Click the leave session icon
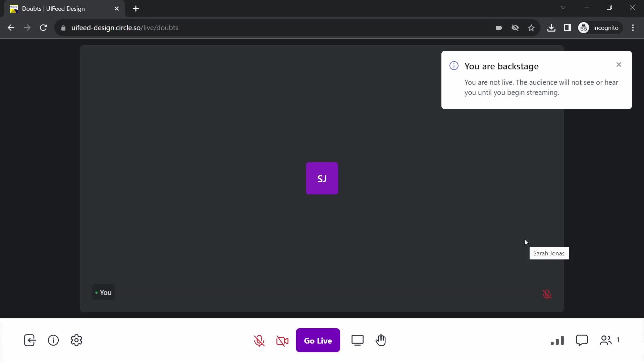This screenshot has width=644, height=362. (x=30, y=340)
